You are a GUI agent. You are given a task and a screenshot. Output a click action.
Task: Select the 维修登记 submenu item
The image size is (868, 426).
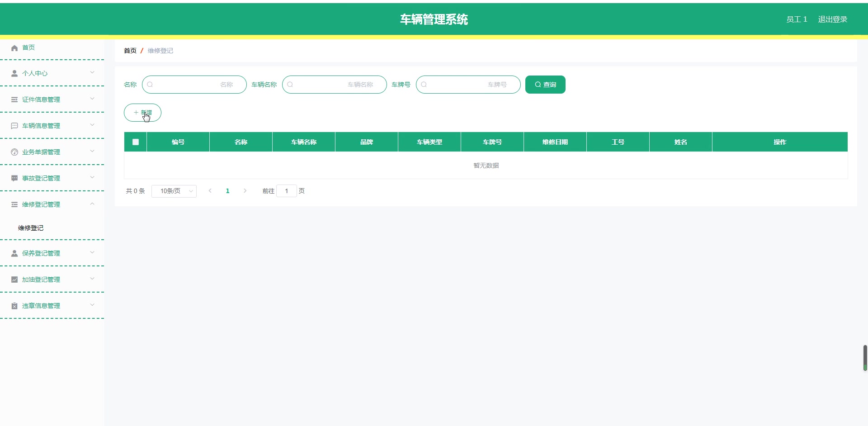[x=30, y=227]
